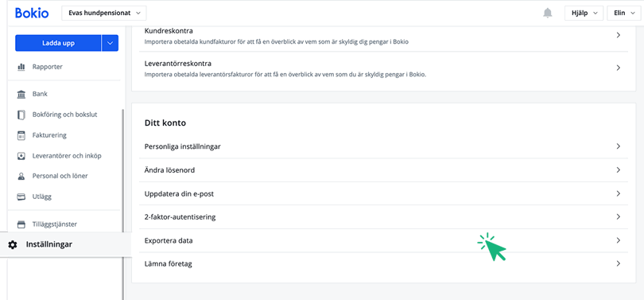Open 2-faktor-autentisering settings
644x300 pixels.
point(383,217)
